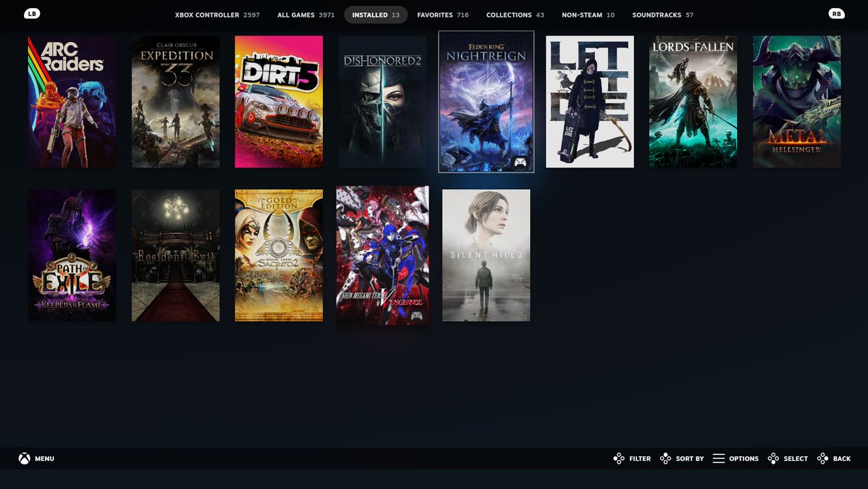Click the LB bumper icon
The height and width of the screenshot is (489, 868).
point(32,14)
